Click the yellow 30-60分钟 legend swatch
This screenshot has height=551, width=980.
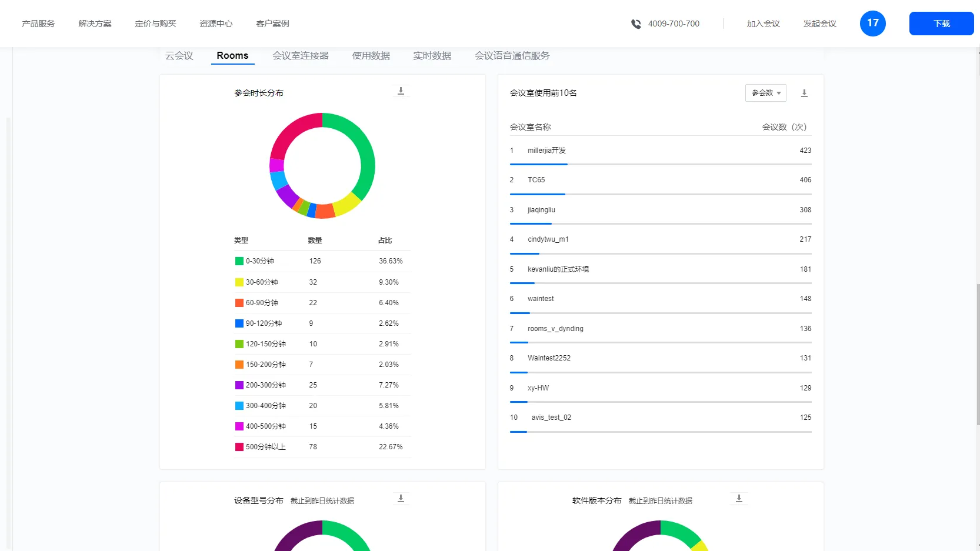click(x=239, y=282)
